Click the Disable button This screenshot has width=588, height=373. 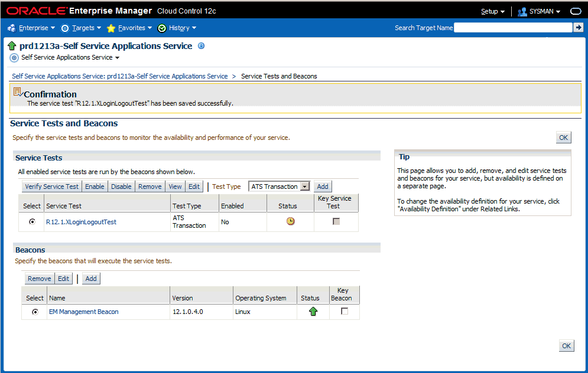pos(121,186)
